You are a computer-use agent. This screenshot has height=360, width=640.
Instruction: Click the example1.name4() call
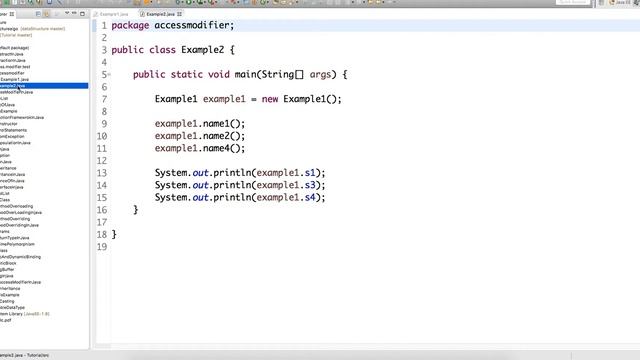[200, 148]
